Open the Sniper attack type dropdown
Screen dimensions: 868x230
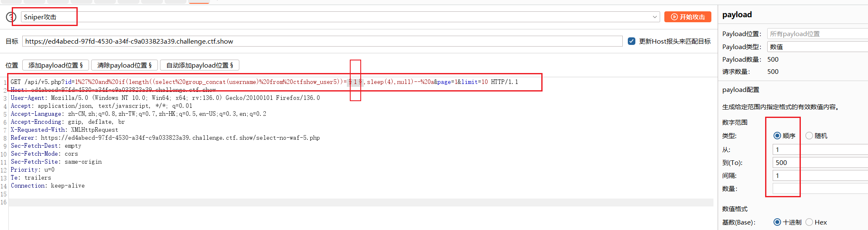[341, 17]
